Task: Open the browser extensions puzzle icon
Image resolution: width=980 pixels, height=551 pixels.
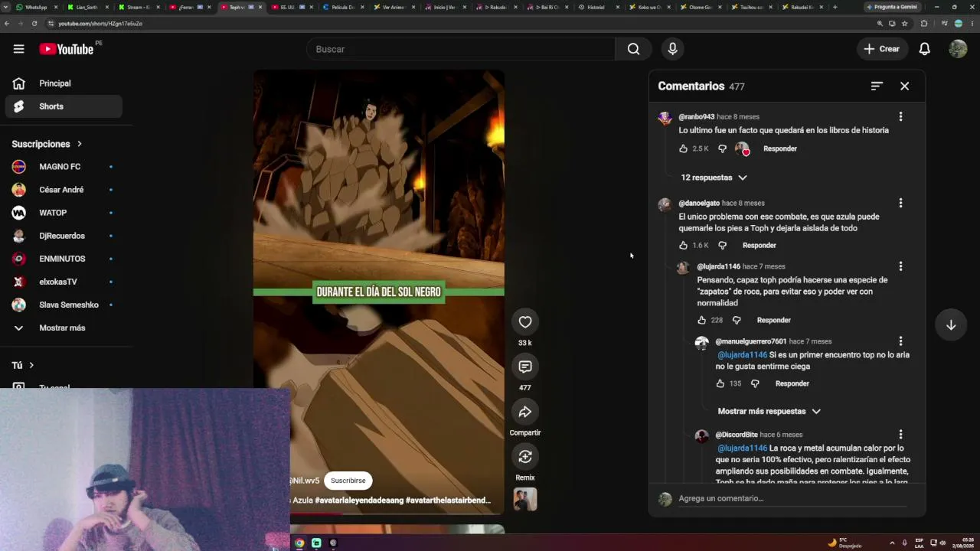Action: 923,24
